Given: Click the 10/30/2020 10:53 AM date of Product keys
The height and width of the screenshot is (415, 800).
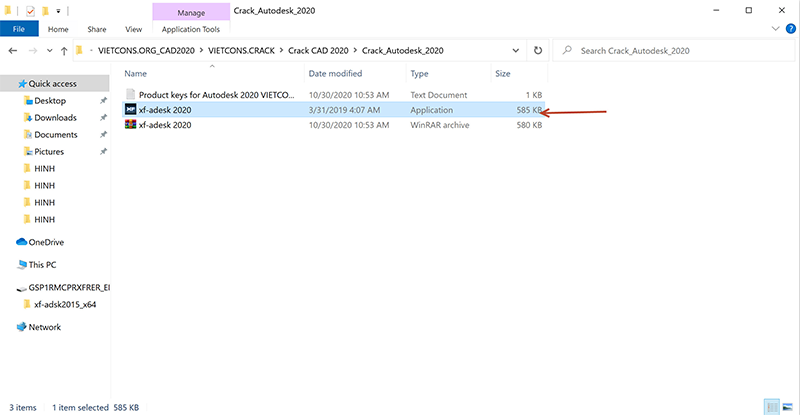Looking at the screenshot, I should (349, 95).
